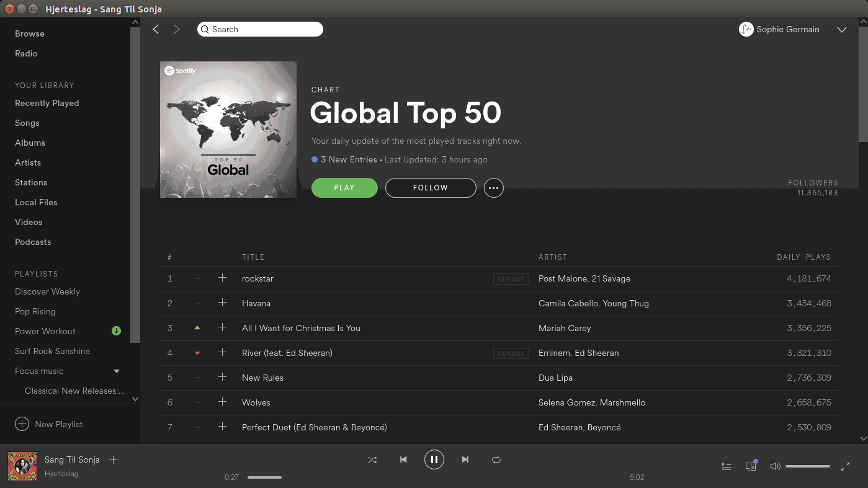Sort tracks by DAILY PLAYS column header

click(803, 257)
